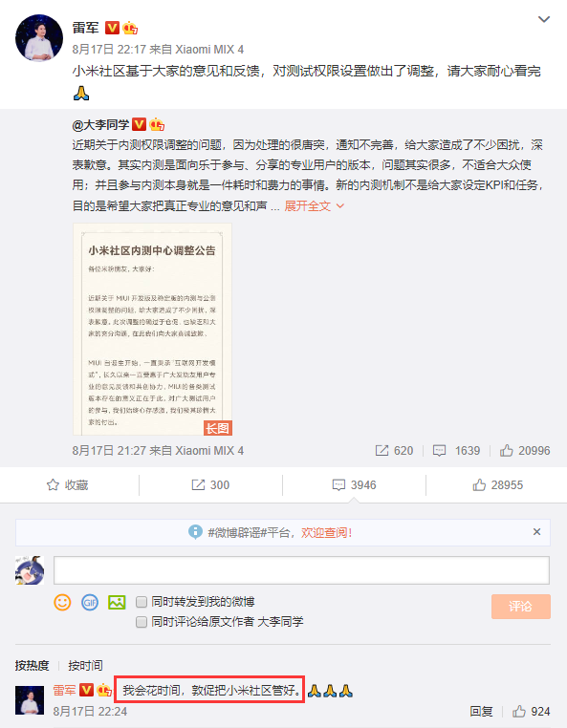Like 雷军's comment showing 924 likes

518,712
